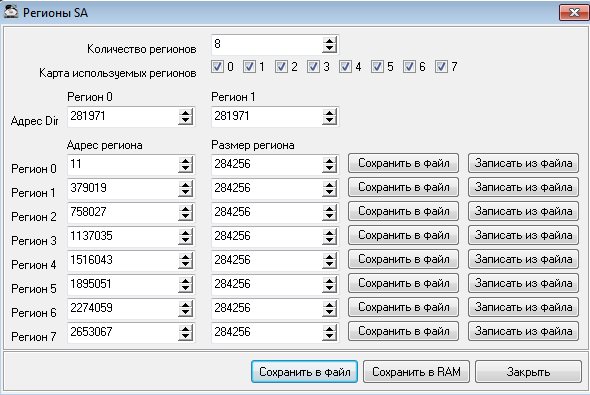Toggle region map checkbox 6
The image size is (590, 395).
(x=409, y=67)
